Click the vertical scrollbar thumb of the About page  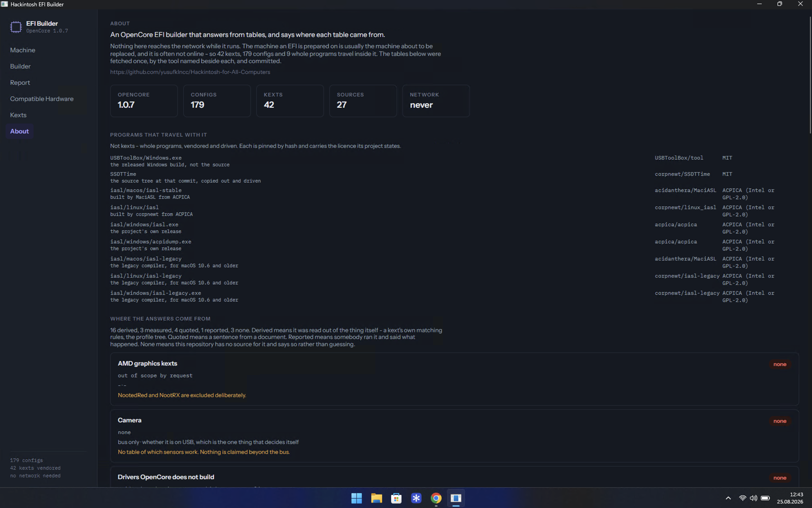810,75
